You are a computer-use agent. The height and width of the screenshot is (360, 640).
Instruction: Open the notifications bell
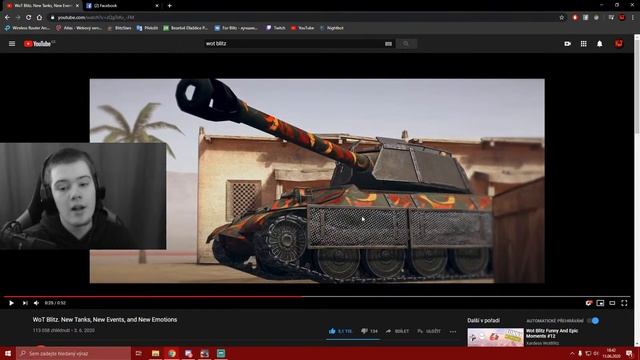coord(600,44)
